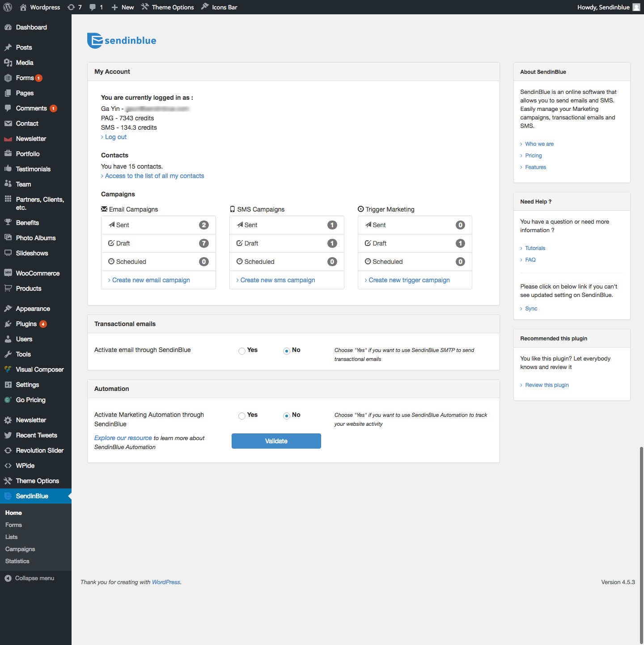The image size is (644, 645).
Task: Open the Draft row under SMS Campaigns
Action: tap(287, 243)
